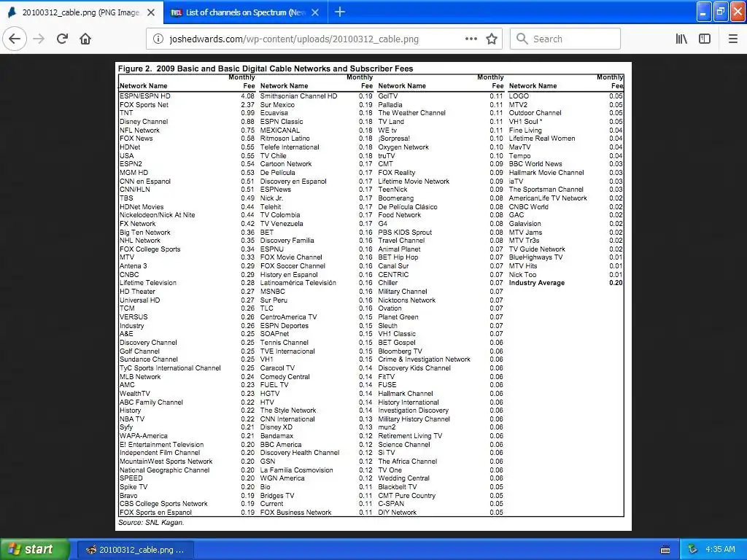The width and height of the screenshot is (747, 560).
Task: Select the FOX Sports Net entry
Action: pyautogui.click(x=144, y=105)
